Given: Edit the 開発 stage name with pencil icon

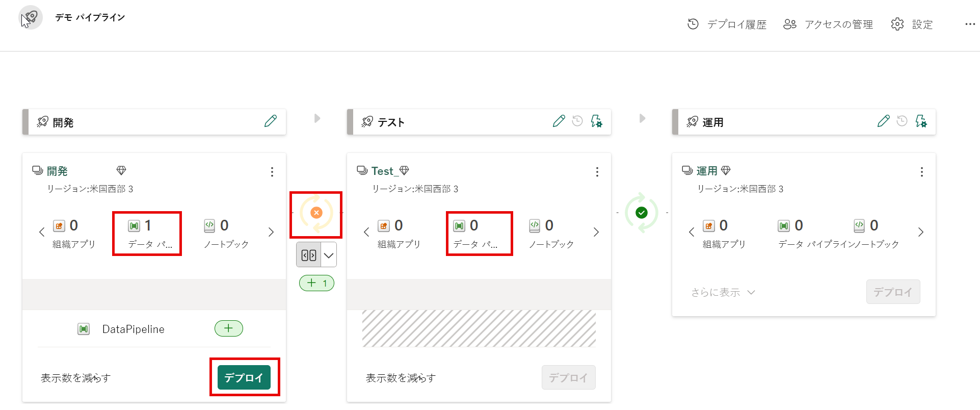Looking at the screenshot, I should pyautogui.click(x=270, y=121).
